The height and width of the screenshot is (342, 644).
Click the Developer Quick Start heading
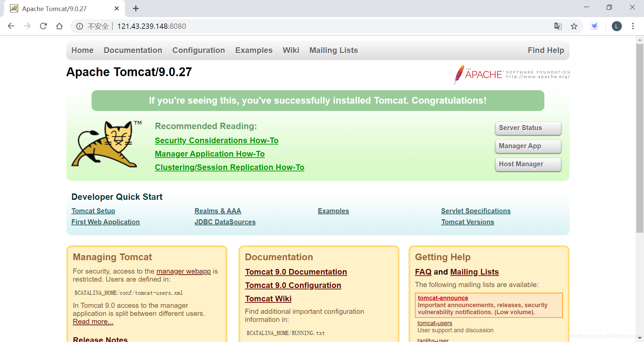(117, 197)
